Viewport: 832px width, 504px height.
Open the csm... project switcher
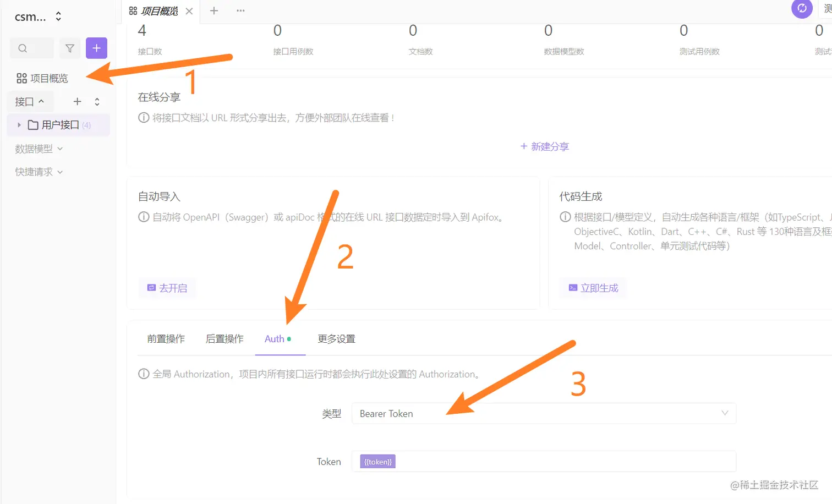(x=38, y=17)
